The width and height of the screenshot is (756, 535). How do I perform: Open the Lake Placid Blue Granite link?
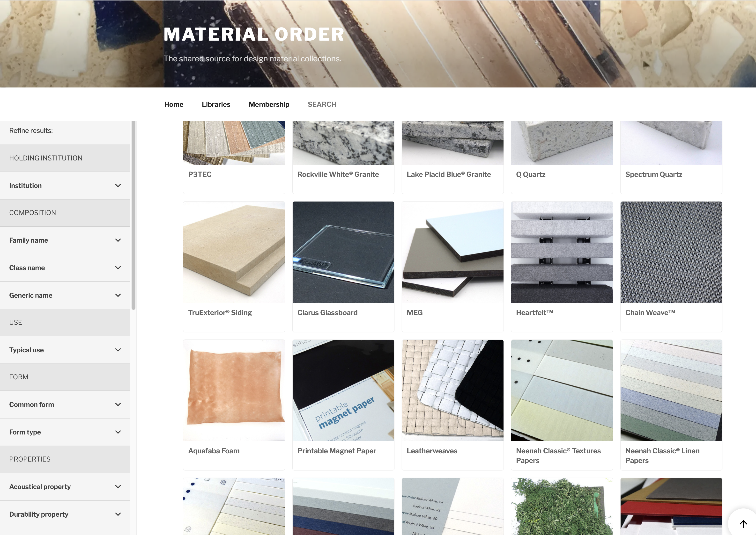click(449, 174)
